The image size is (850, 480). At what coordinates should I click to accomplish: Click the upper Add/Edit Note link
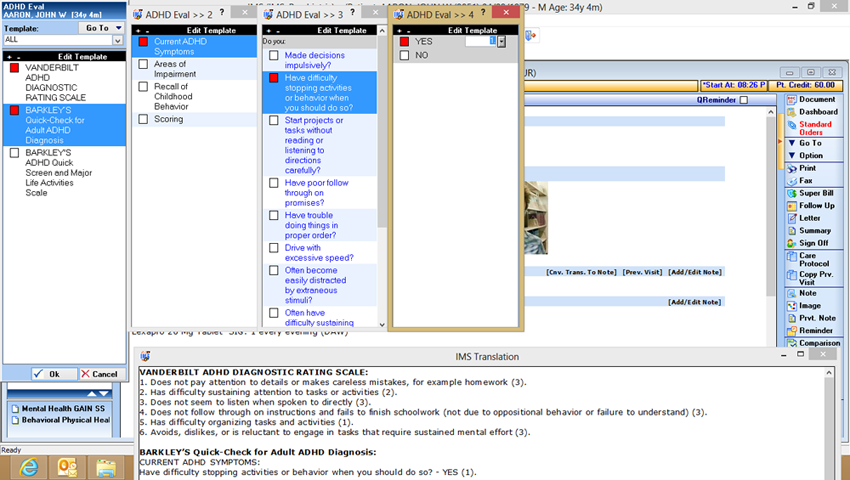(695, 272)
